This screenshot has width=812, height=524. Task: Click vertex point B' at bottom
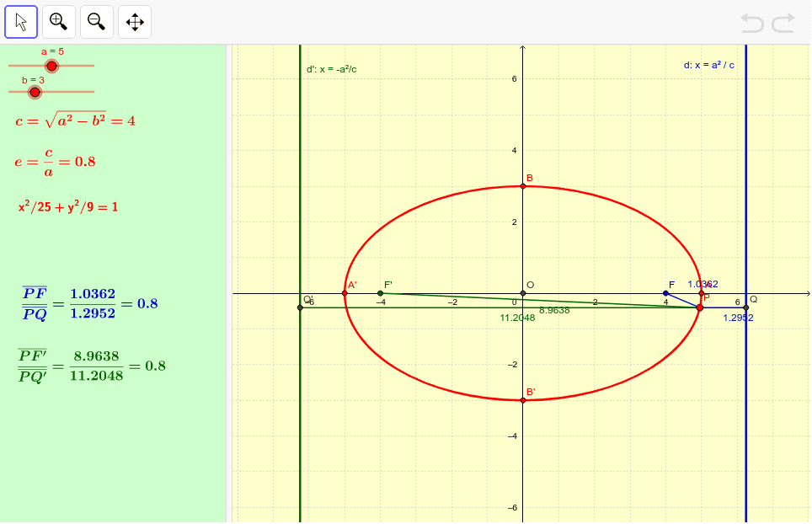tap(523, 400)
